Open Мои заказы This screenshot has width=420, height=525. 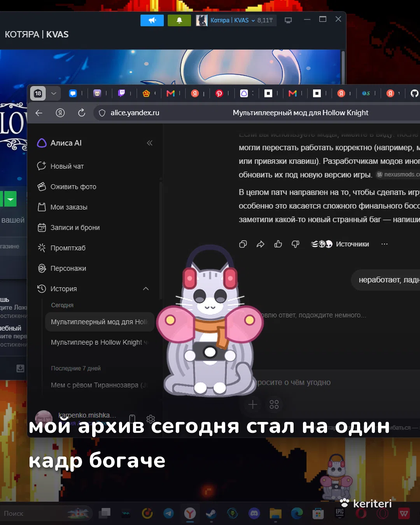coord(62,207)
